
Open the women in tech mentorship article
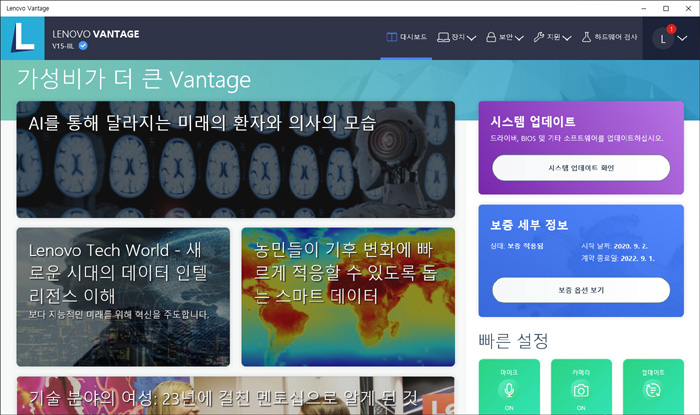click(236, 396)
